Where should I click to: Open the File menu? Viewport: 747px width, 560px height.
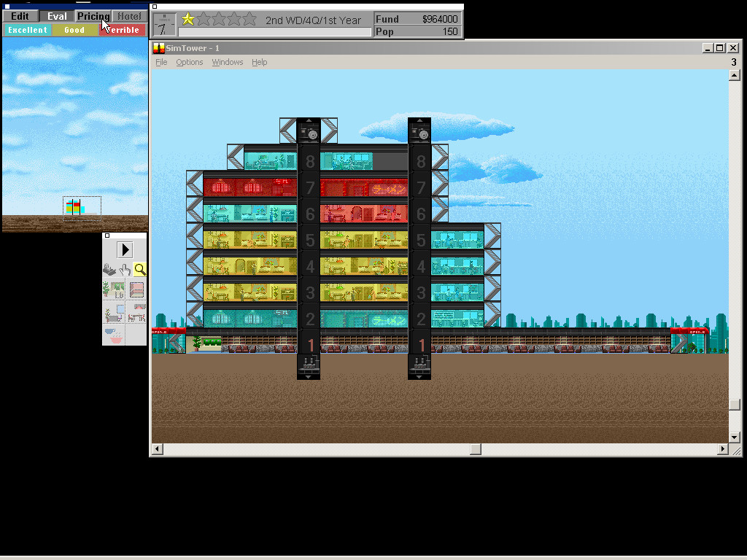[161, 62]
